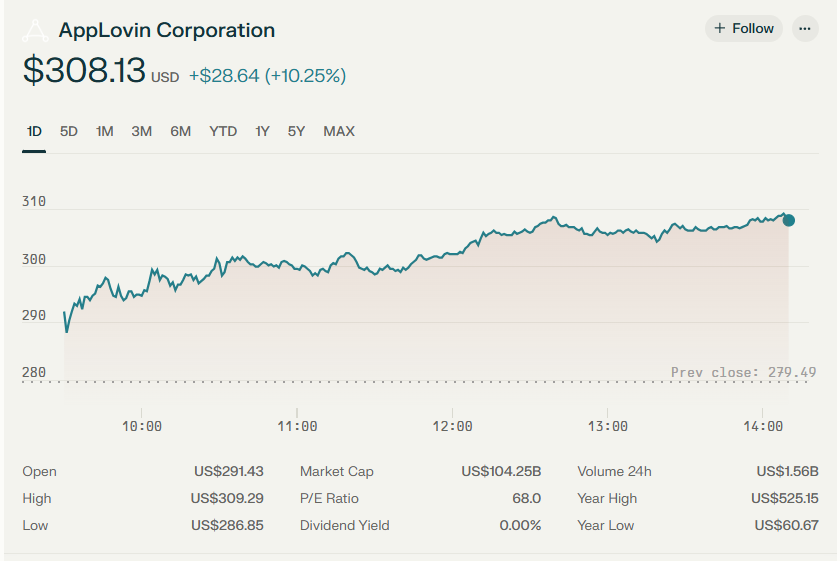
Task: Click the P/E Ratio value 68.0
Action: [527, 498]
